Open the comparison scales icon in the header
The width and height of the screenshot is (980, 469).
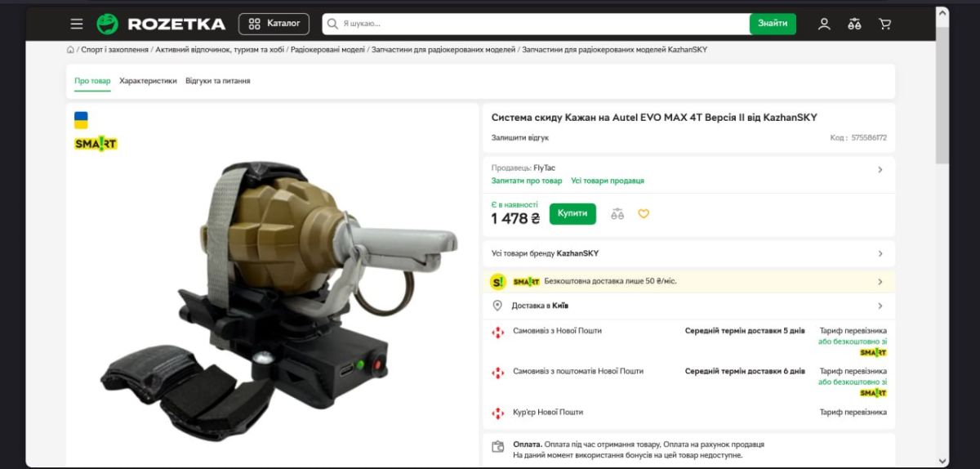[854, 24]
